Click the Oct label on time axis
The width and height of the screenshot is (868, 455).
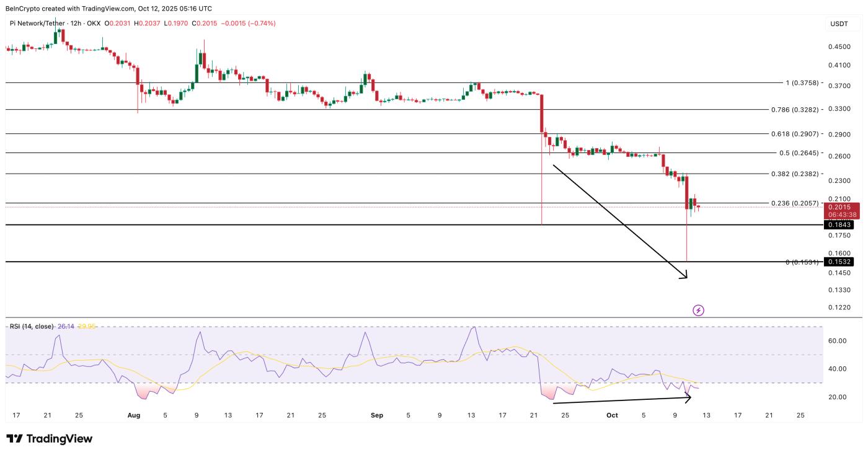click(x=612, y=415)
